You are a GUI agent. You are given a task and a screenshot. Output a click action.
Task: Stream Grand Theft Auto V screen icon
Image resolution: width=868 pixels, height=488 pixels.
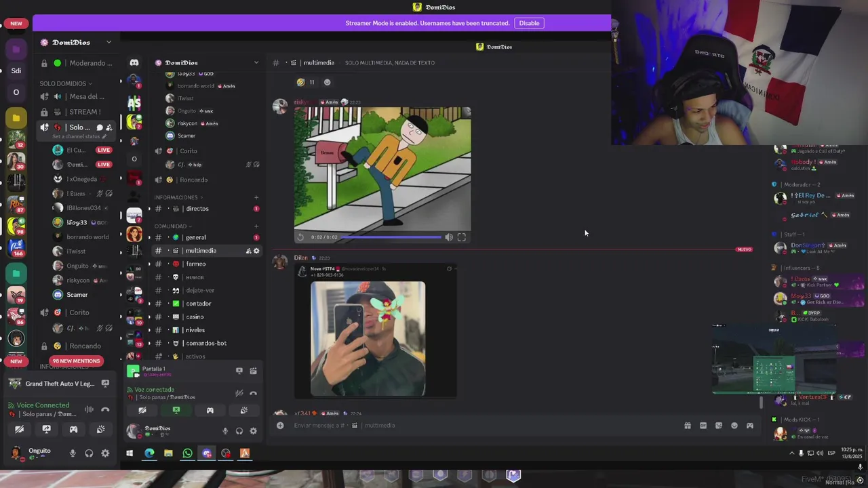[x=105, y=384]
